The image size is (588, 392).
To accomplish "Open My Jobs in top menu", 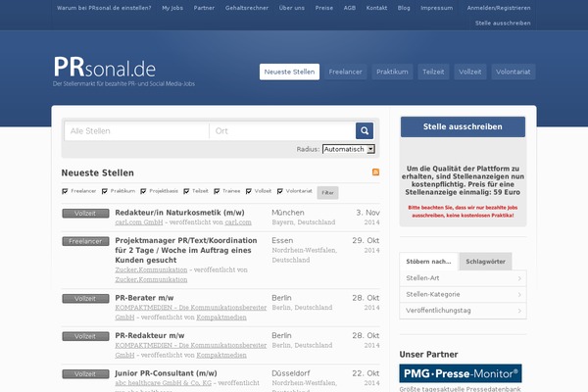I will point(172,8).
